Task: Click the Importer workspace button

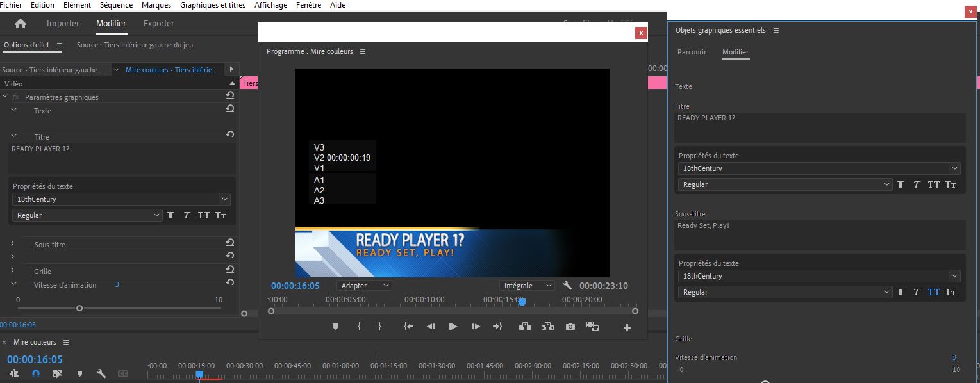Action: point(63,24)
